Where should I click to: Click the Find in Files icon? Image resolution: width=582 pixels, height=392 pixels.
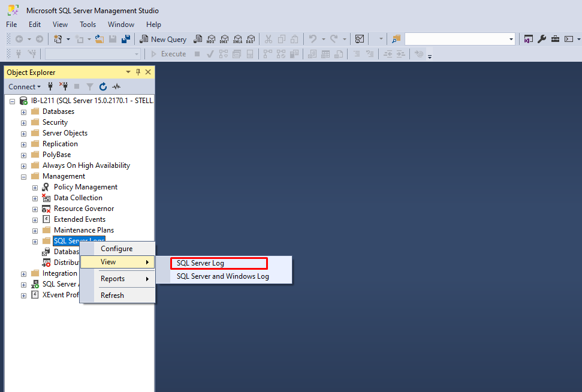[396, 39]
